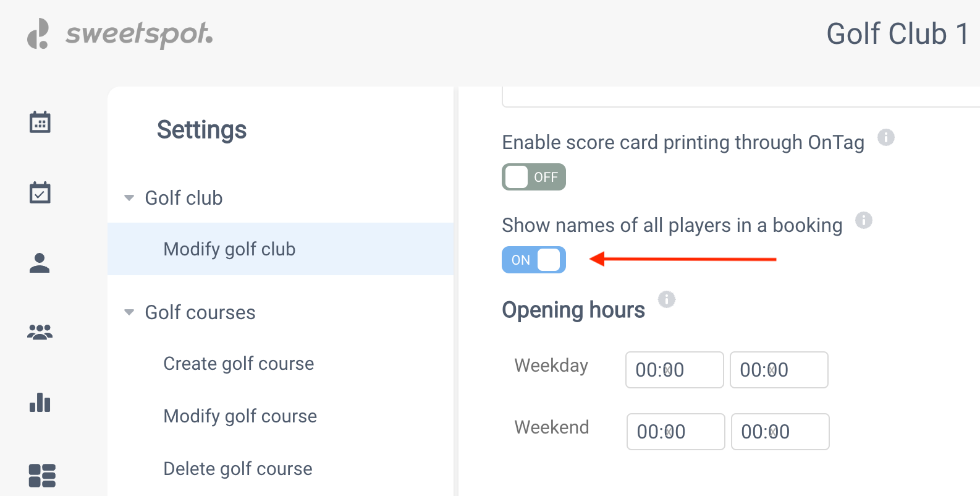Click the Weekday opening time field
Image resolution: width=980 pixels, height=496 pixels.
pyautogui.click(x=675, y=370)
